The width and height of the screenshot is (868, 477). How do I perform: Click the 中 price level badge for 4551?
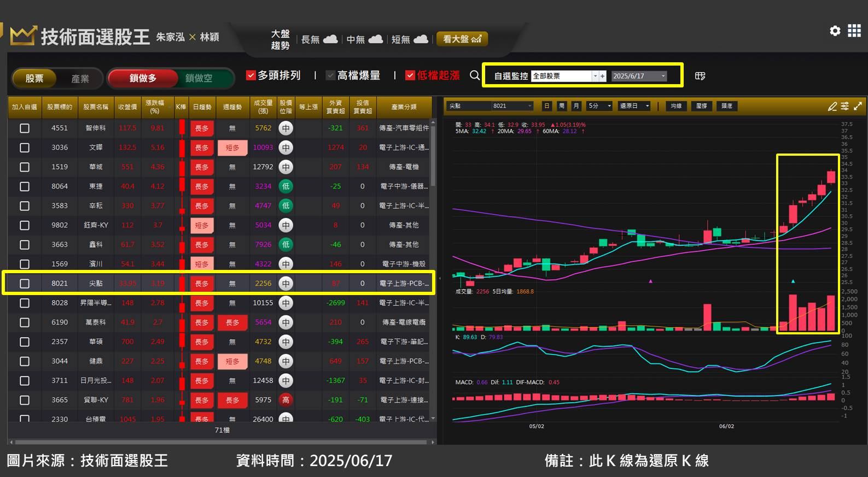click(x=286, y=128)
